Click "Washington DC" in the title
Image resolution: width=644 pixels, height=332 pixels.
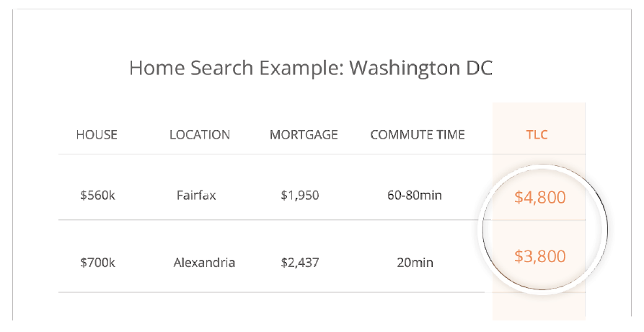pos(420,69)
